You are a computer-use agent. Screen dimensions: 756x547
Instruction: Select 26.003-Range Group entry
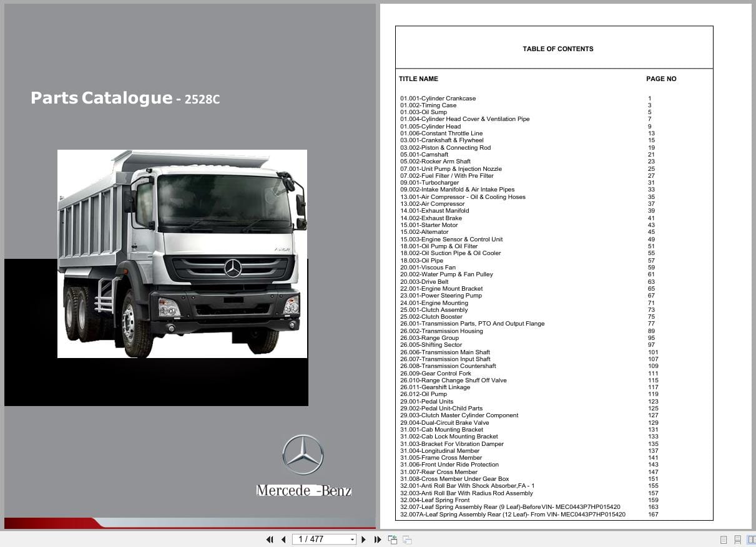tap(430, 338)
